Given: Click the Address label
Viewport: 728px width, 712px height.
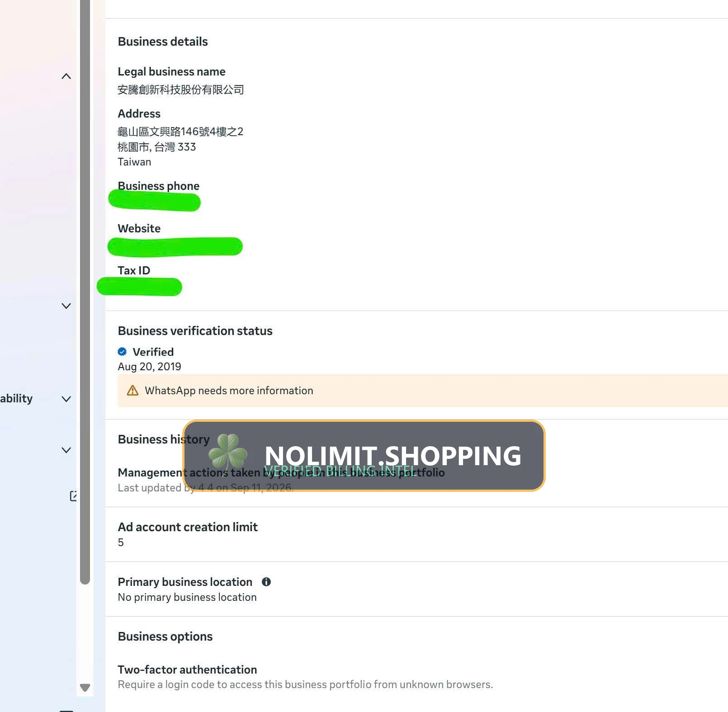Looking at the screenshot, I should click(139, 113).
